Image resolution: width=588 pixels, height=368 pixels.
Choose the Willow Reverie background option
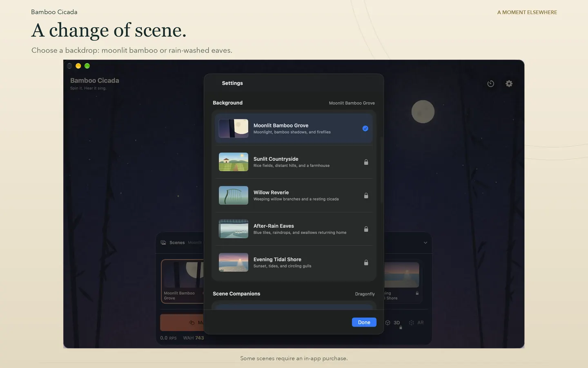[x=294, y=195]
